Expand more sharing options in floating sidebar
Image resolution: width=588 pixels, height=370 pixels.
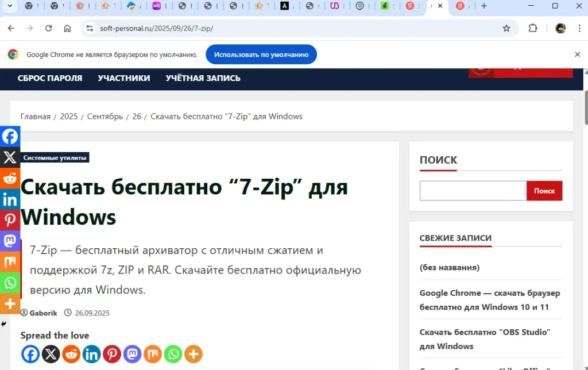10,303
